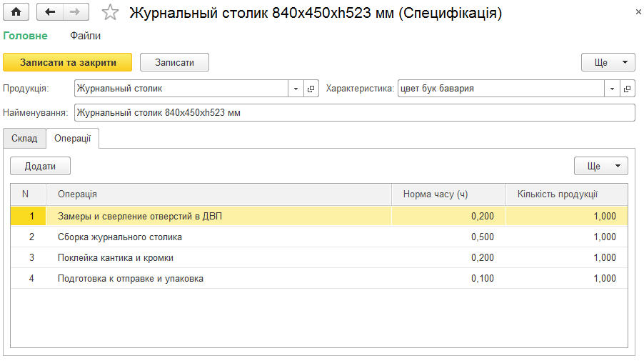
Task: Click row number 1 cell
Action: point(28,217)
